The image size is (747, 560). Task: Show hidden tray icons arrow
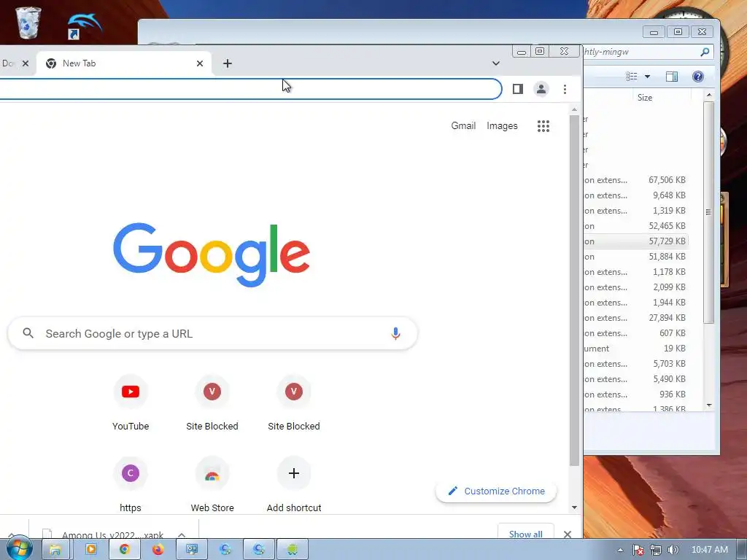click(620, 550)
